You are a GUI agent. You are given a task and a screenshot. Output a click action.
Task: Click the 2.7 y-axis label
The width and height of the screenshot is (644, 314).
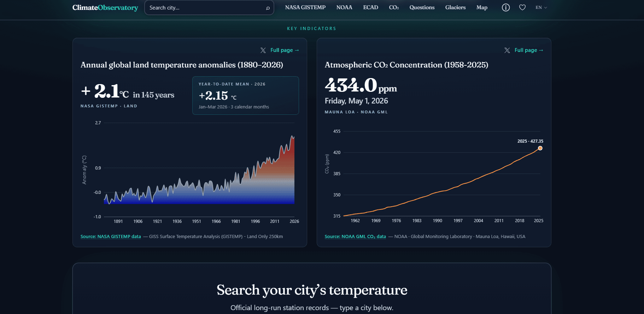[x=98, y=123]
